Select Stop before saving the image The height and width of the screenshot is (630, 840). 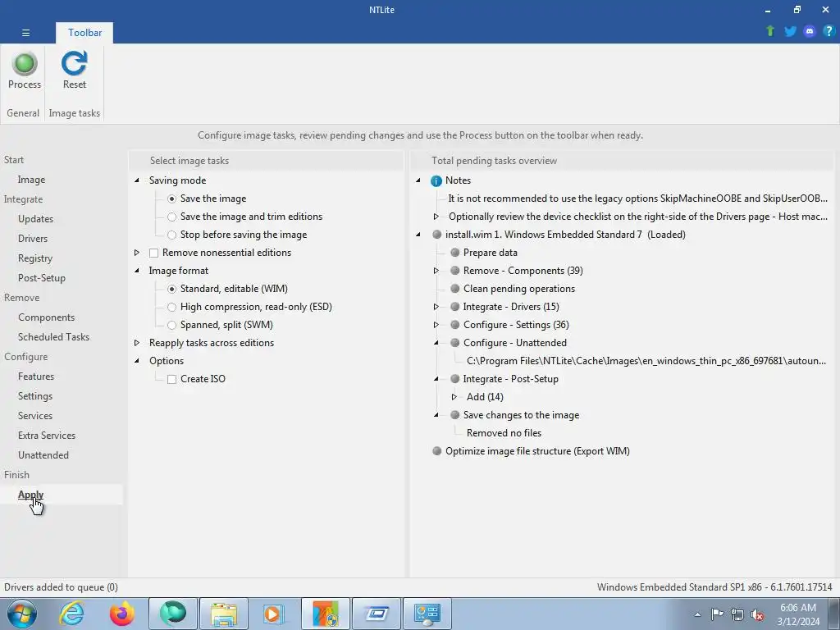pos(171,235)
